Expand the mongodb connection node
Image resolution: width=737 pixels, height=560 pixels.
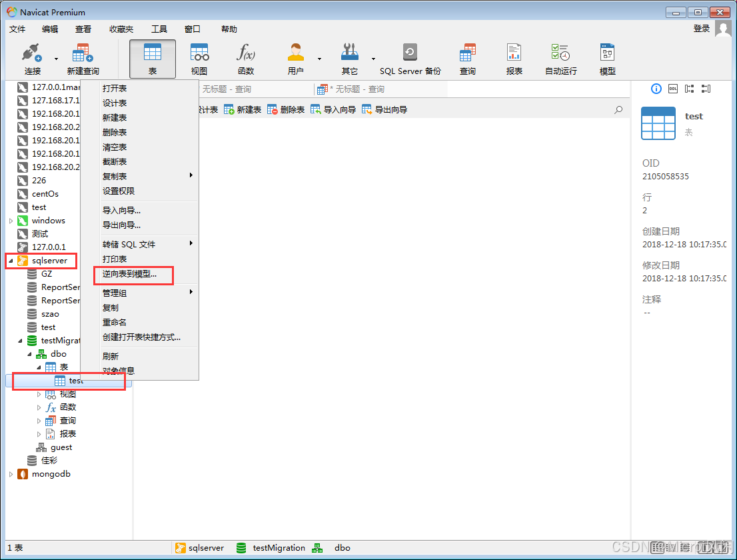(x=11, y=474)
